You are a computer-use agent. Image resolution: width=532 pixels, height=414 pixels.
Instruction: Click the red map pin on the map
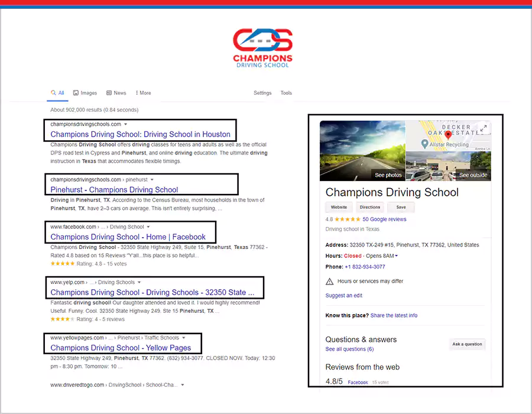pos(448,135)
